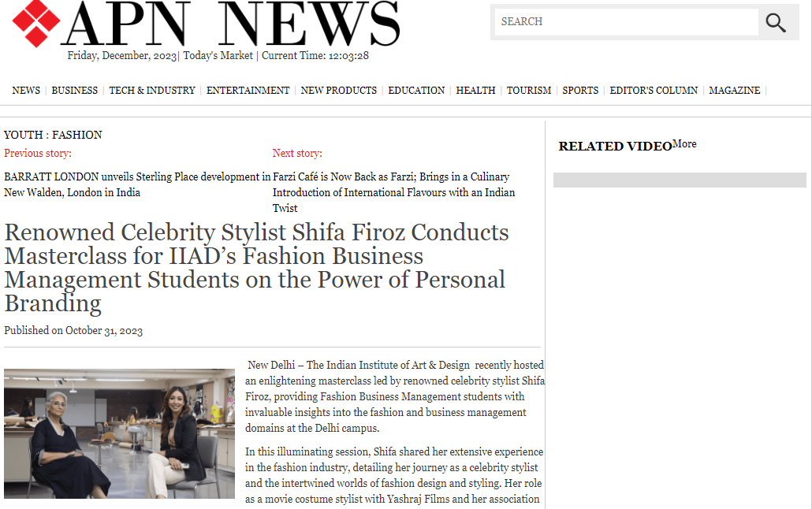The image size is (812, 509).
Task: Open the Tourism section
Action: (x=529, y=91)
